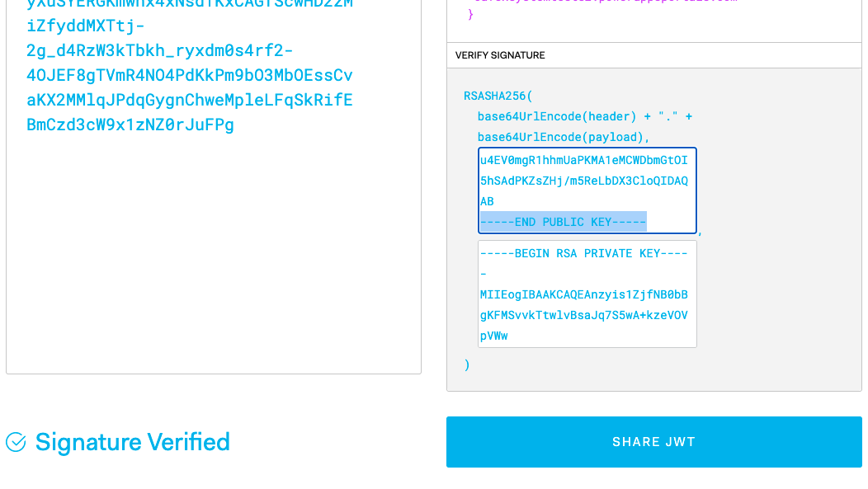Click the base64UrlEncode(payload) line
The height and width of the screenshot is (489, 868).
pyautogui.click(x=564, y=137)
